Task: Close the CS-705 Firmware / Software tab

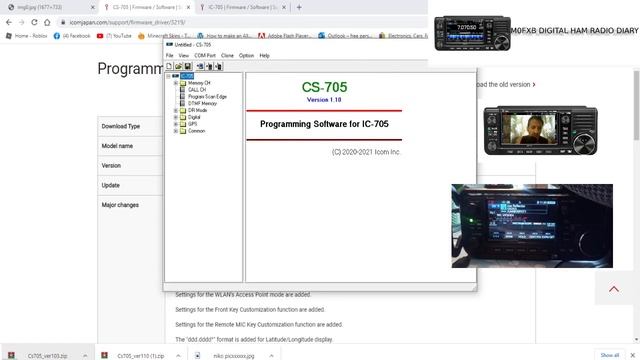Action: click(188, 7)
